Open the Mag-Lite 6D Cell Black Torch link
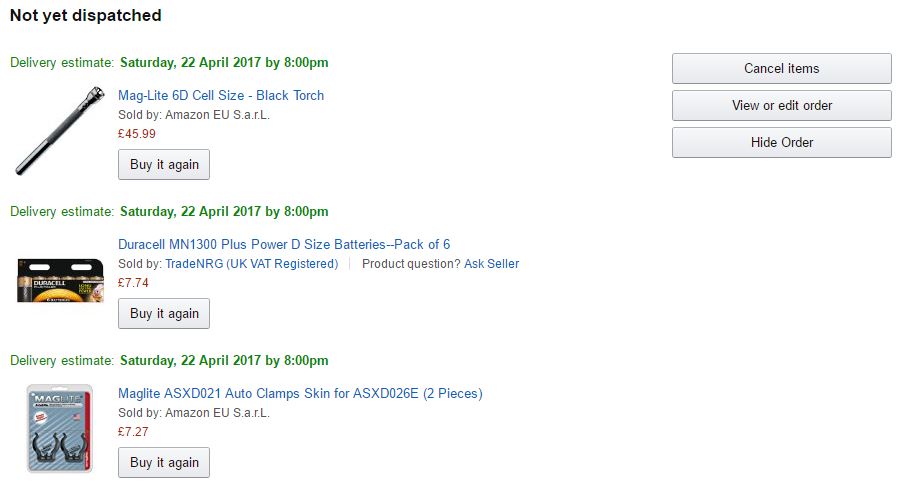 221,96
